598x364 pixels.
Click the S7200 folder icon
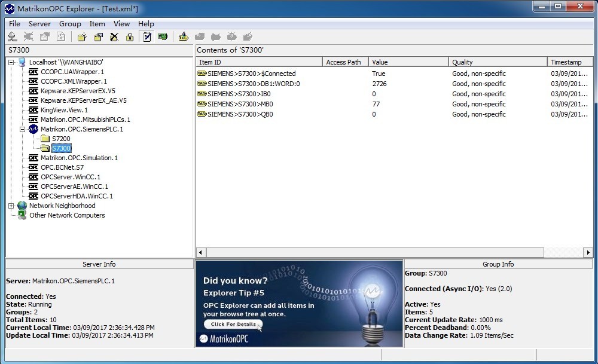coord(45,138)
